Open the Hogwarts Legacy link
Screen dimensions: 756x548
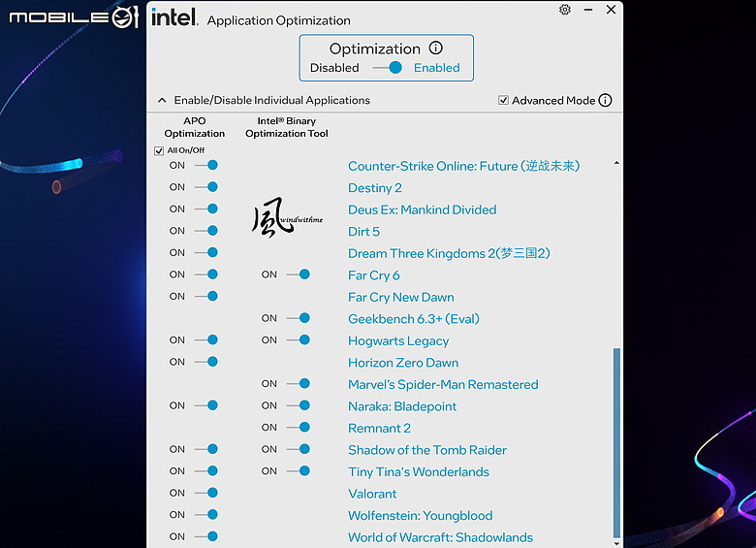(398, 341)
